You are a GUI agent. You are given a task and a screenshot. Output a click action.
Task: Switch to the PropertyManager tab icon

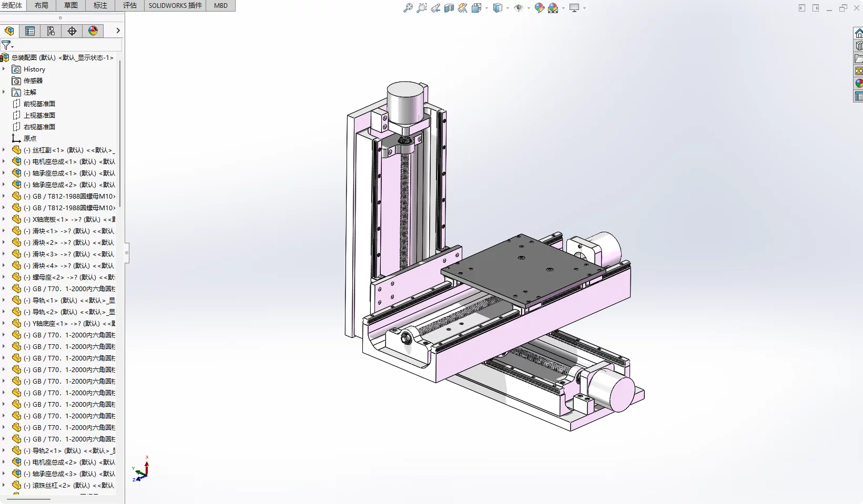pyautogui.click(x=30, y=31)
